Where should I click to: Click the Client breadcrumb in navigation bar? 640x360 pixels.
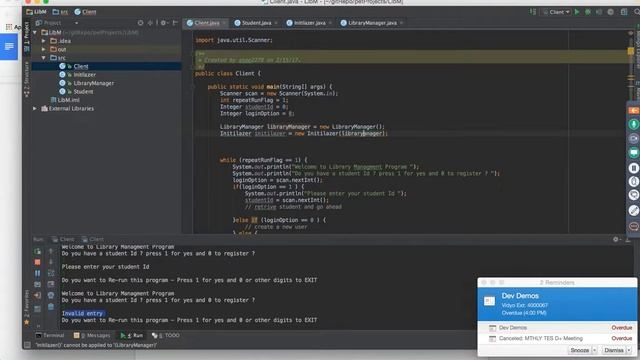tap(85, 12)
